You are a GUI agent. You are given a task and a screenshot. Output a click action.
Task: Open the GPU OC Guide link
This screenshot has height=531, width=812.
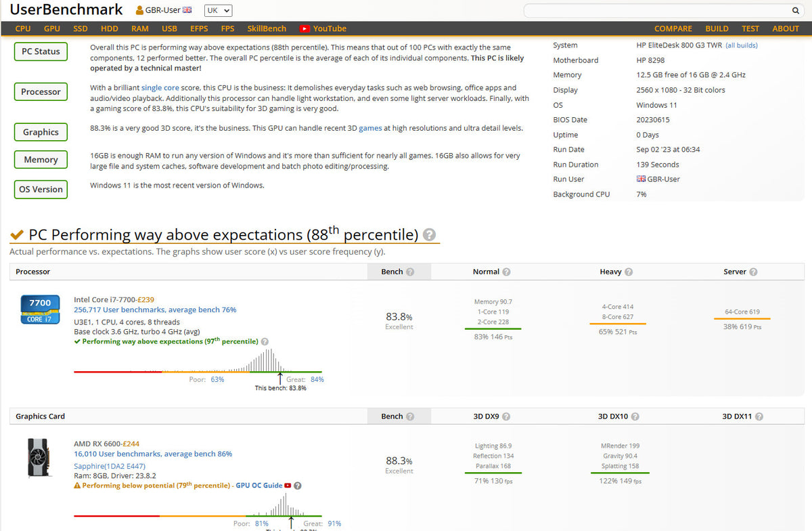tap(258, 486)
